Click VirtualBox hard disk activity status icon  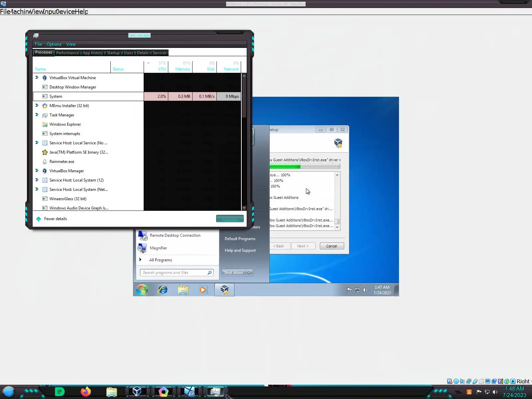[x=450, y=381]
